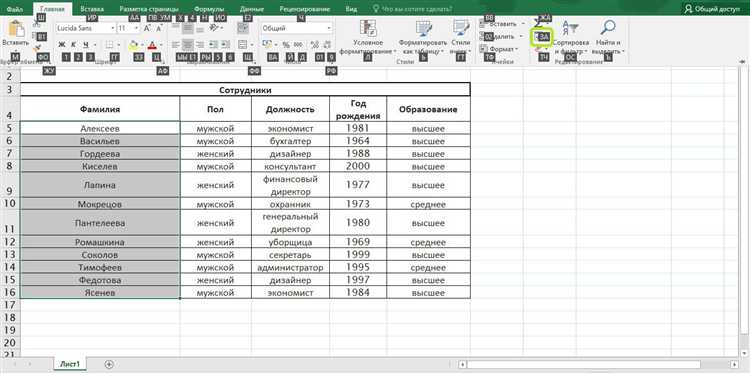Select the финансовый директор cell
Viewport: 750px width, 373px height.
(x=290, y=185)
